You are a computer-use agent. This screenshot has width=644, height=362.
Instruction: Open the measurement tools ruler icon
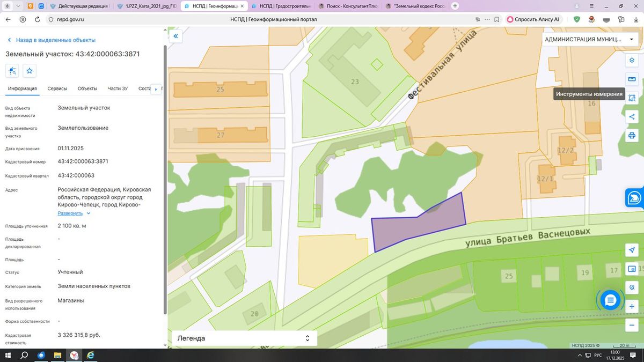click(632, 79)
